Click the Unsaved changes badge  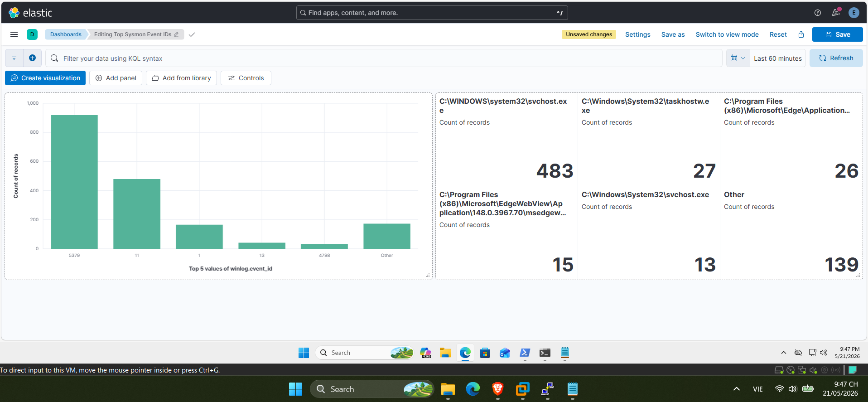pyautogui.click(x=588, y=34)
